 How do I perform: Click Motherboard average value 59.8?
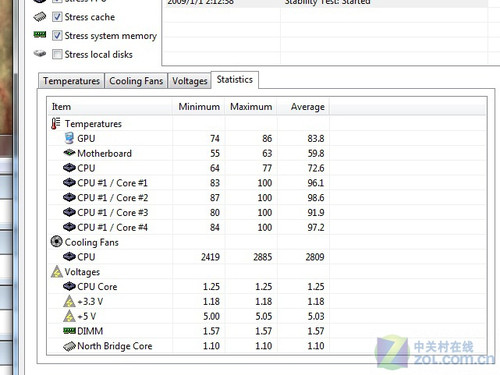[x=316, y=153]
